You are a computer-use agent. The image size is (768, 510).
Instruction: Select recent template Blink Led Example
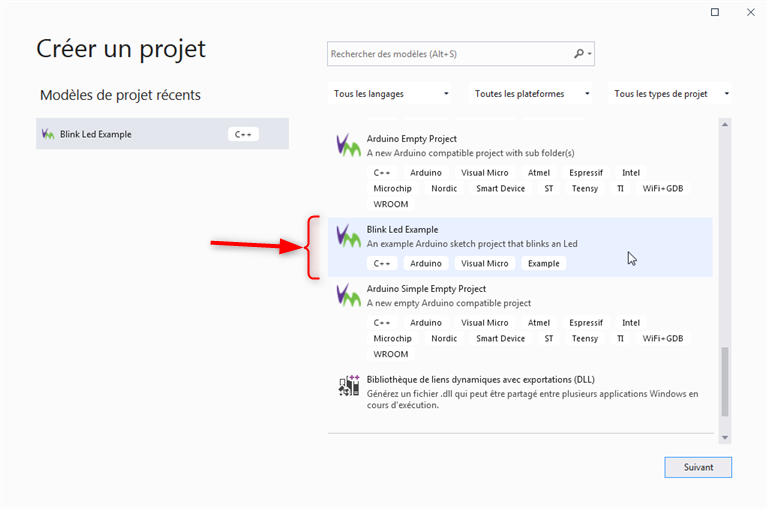click(162, 134)
